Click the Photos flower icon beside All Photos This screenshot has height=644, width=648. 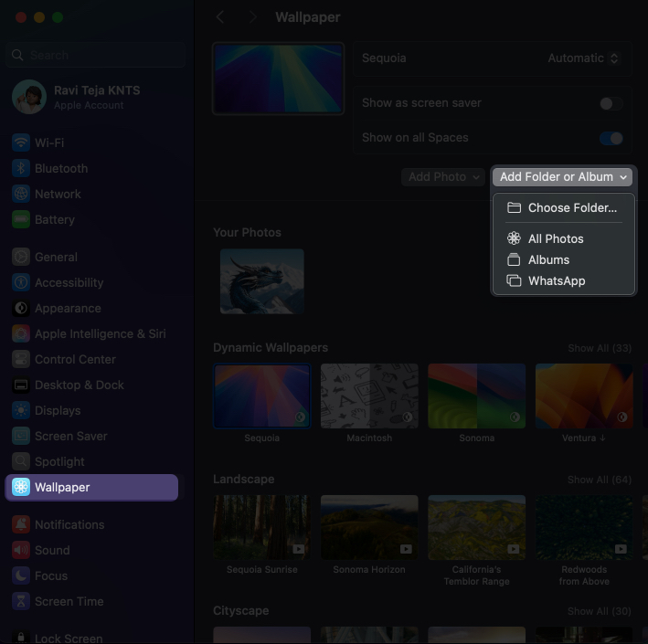pos(514,238)
